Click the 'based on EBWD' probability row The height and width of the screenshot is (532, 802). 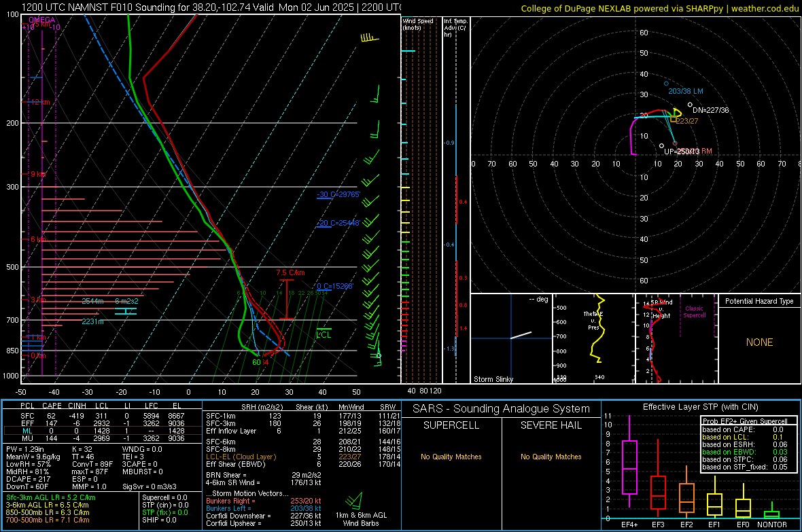coord(745,452)
